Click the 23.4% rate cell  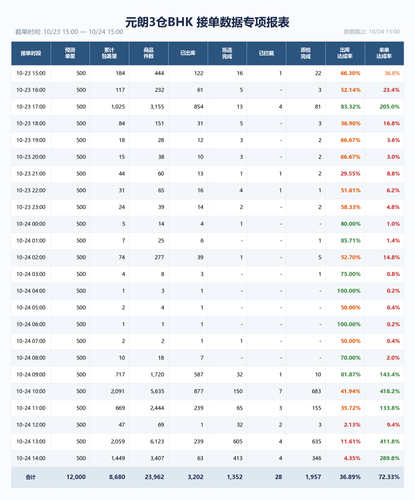(x=391, y=90)
